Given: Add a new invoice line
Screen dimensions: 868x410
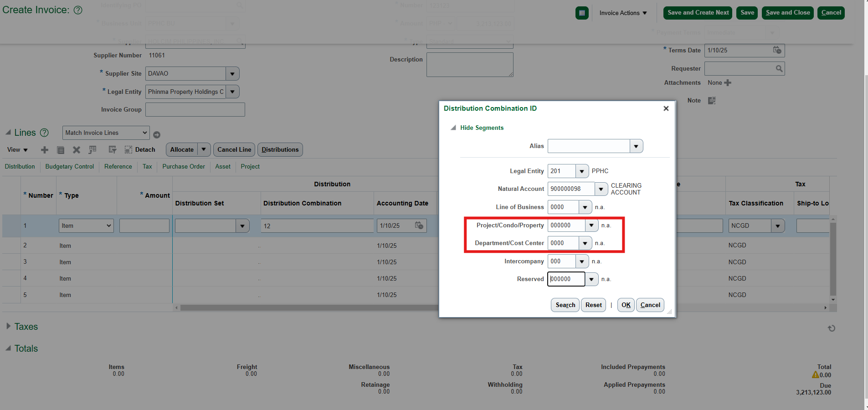Looking at the screenshot, I should (45, 150).
